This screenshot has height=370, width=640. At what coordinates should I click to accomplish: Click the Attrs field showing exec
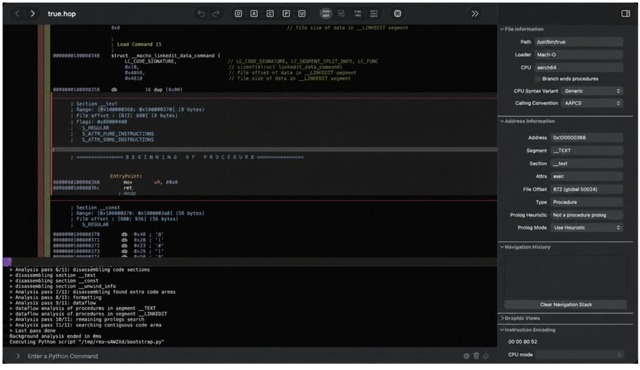(x=587, y=177)
